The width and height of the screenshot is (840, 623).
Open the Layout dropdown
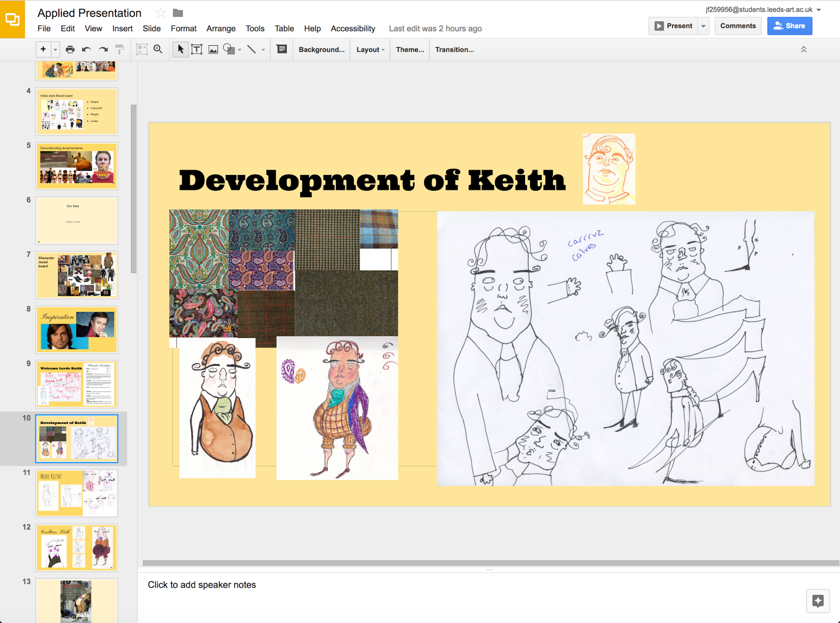coord(370,49)
